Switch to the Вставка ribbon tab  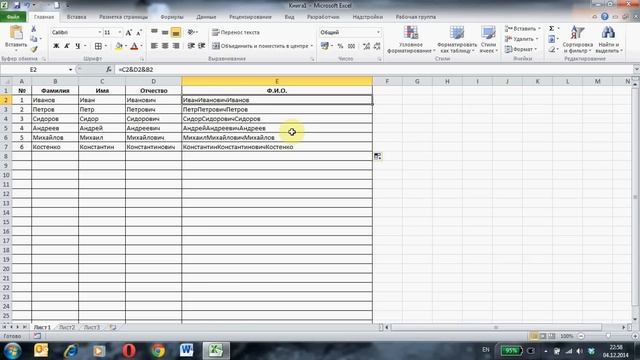click(76, 17)
